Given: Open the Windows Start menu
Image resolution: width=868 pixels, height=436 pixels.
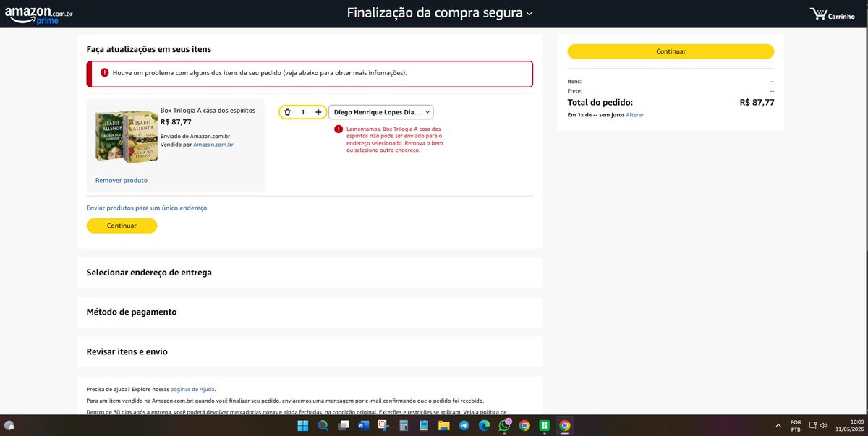Looking at the screenshot, I should tap(303, 425).
